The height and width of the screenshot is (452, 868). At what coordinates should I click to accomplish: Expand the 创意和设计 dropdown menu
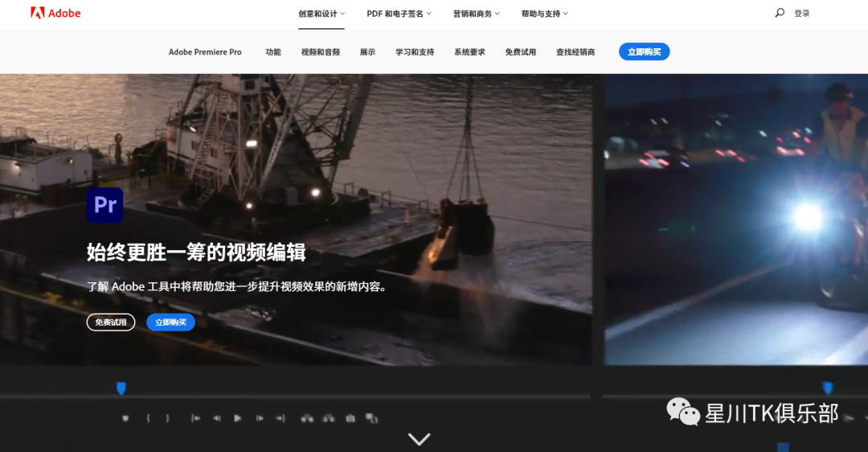coord(321,14)
